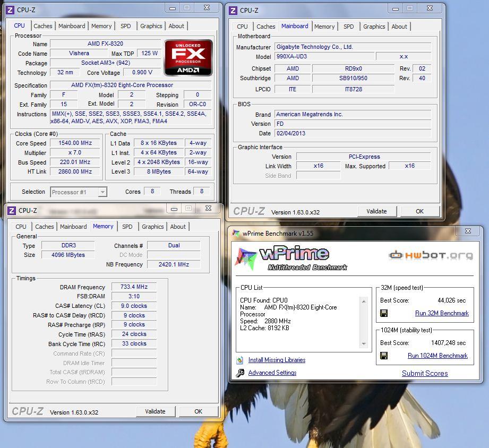Click the Southbridge SB910/950 field
The image size is (489, 448).
[353, 78]
